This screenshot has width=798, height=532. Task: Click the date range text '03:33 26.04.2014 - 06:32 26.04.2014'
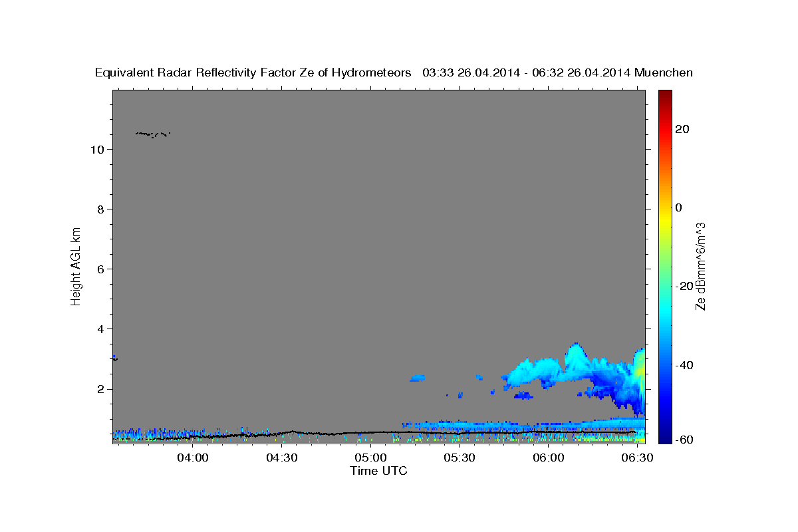click(527, 73)
